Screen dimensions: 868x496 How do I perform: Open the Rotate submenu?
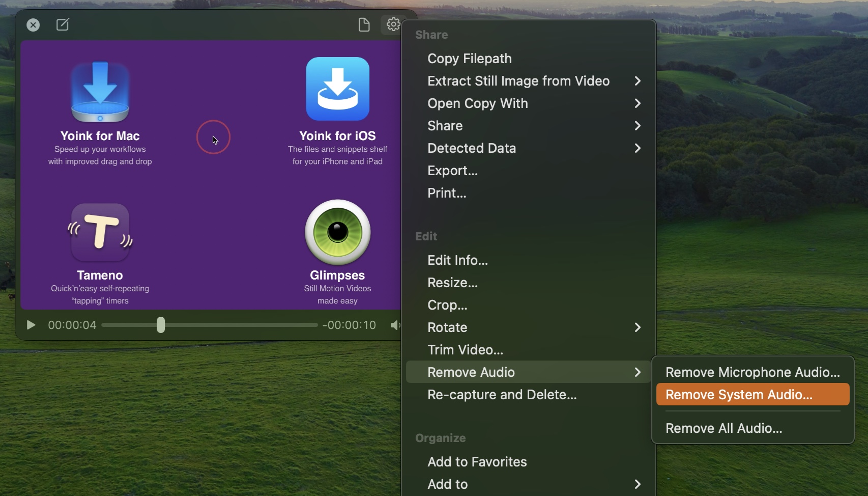(x=529, y=327)
